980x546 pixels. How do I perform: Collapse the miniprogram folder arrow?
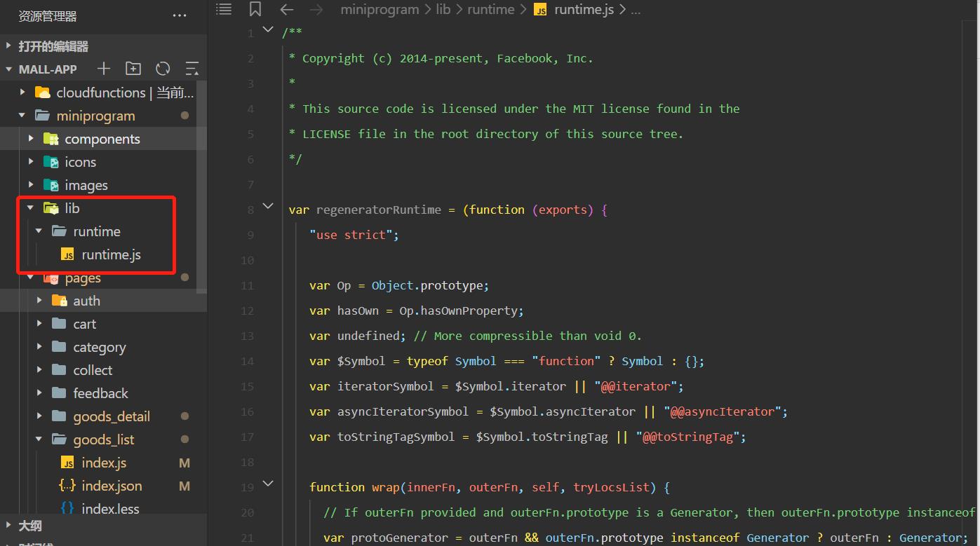(22, 116)
